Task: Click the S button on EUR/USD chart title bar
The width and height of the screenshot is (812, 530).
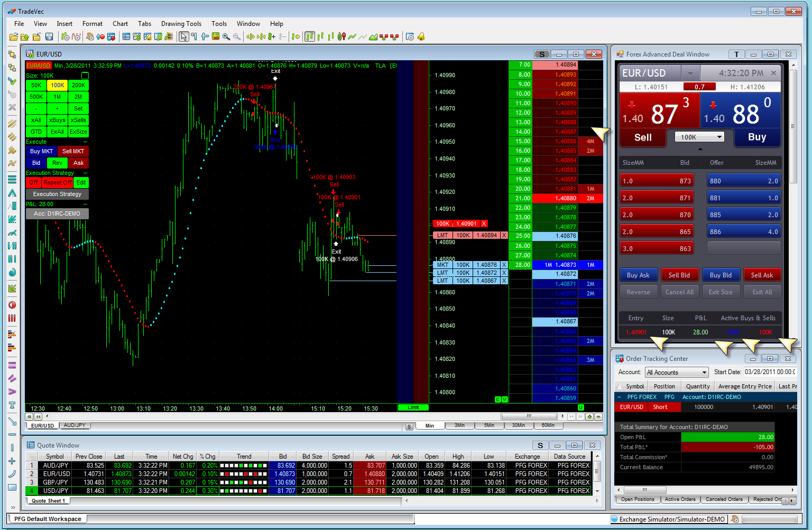Action: (x=542, y=54)
